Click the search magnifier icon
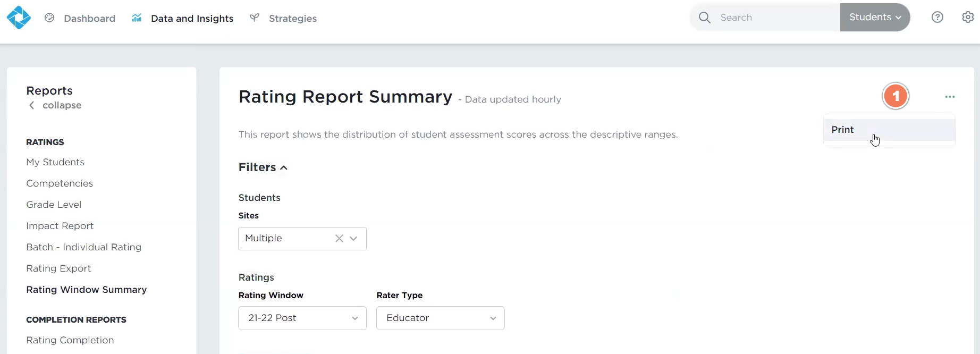 pyautogui.click(x=705, y=18)
